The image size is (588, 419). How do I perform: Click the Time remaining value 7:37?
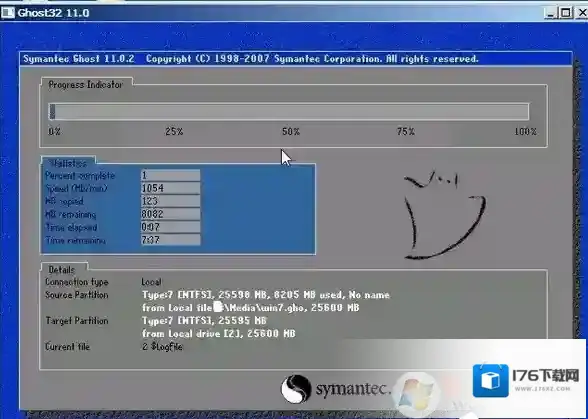coord(170,240)
